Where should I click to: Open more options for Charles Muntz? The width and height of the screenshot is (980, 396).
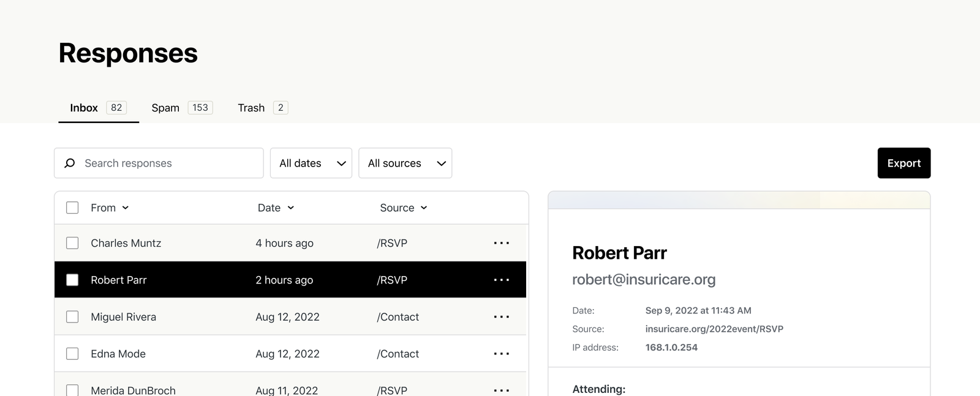click(501, 243)
